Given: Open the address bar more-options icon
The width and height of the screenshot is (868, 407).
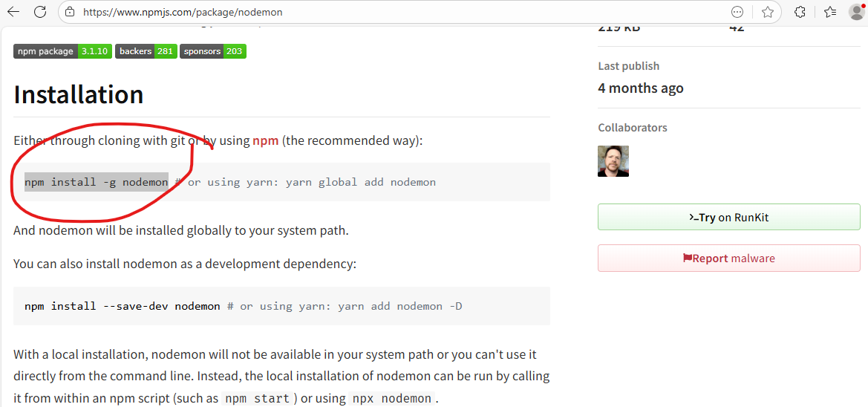Looking at the screenshot, I should [737, 12].
